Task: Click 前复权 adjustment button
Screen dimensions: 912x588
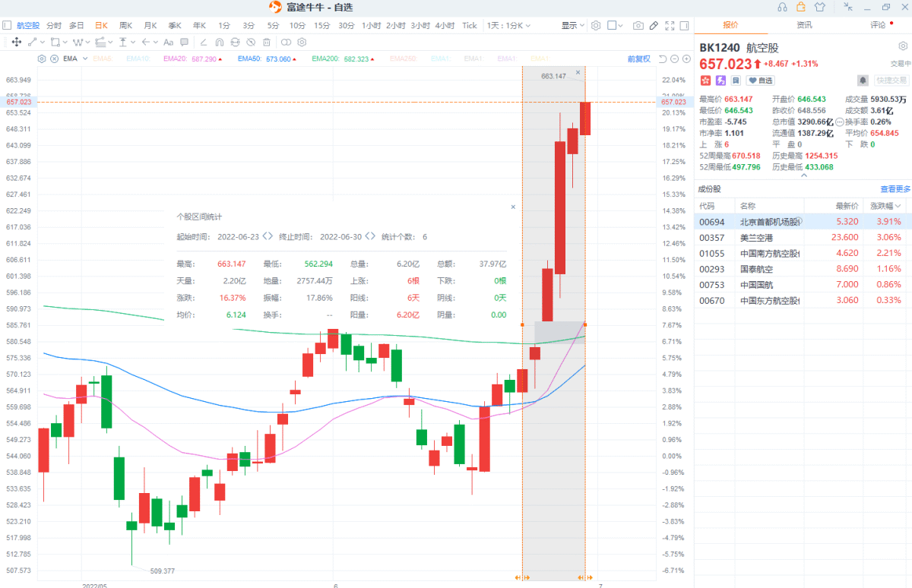Action: pos(638,58)
